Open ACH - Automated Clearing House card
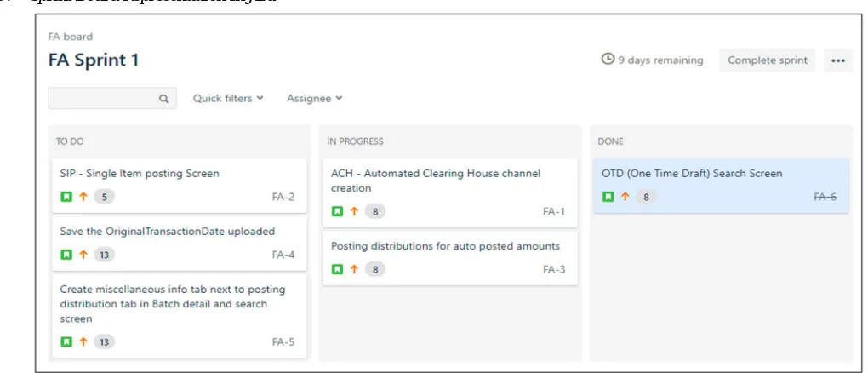Image resolution: width=868 pixels, height=373 pixels. point(450,192)
